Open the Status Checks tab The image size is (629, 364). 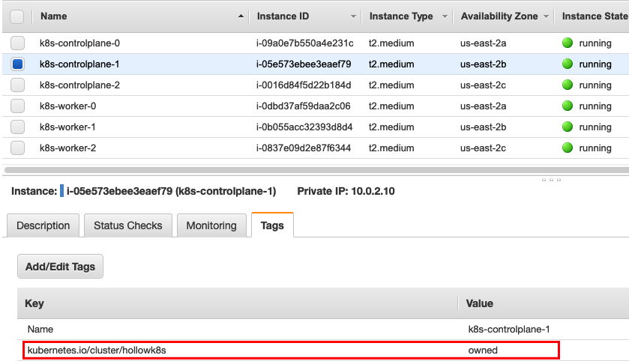[x=128, y=225]
